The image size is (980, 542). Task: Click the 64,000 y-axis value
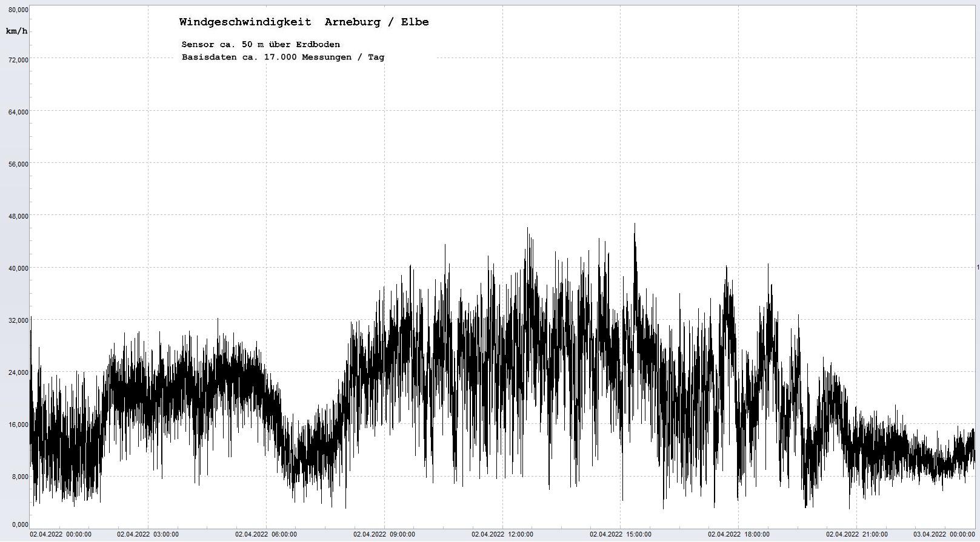click(x=18, y=112)
